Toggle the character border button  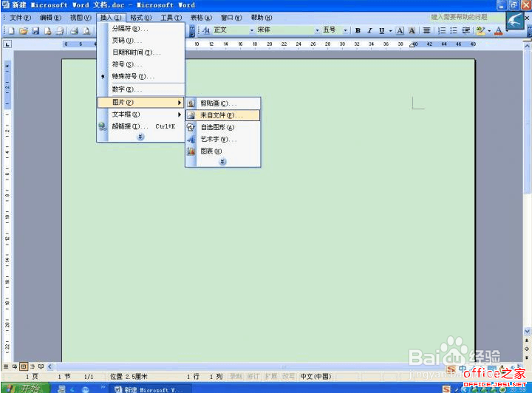click(400, 30)
